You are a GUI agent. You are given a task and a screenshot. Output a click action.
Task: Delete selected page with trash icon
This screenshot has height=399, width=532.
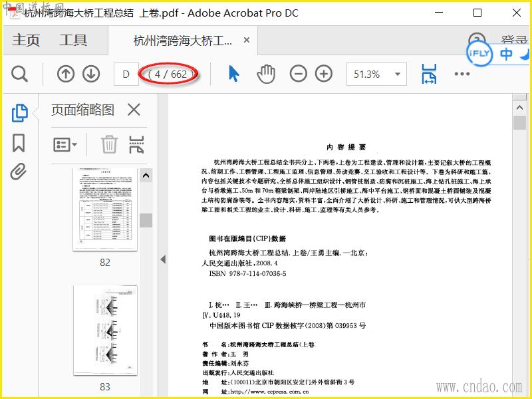[109, 144]
